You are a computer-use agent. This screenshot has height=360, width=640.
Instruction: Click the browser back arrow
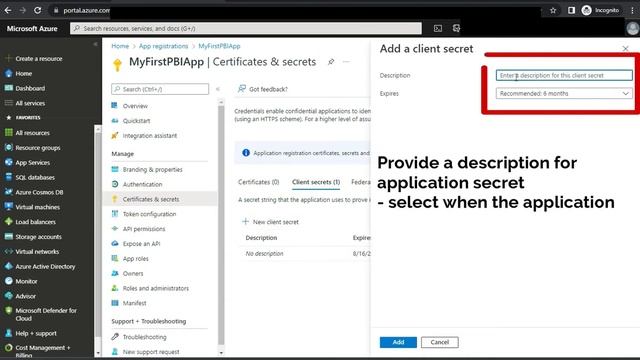coord(8,10)
